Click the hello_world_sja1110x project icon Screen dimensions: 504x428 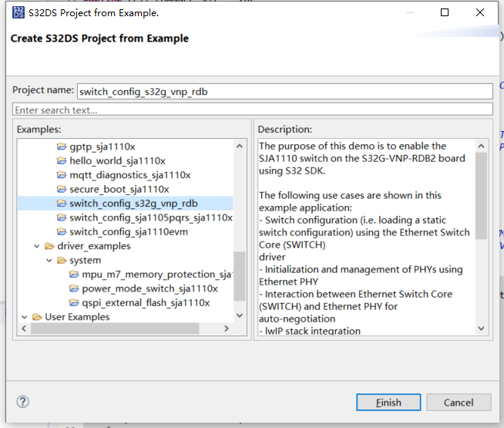(x=62, y=161)
